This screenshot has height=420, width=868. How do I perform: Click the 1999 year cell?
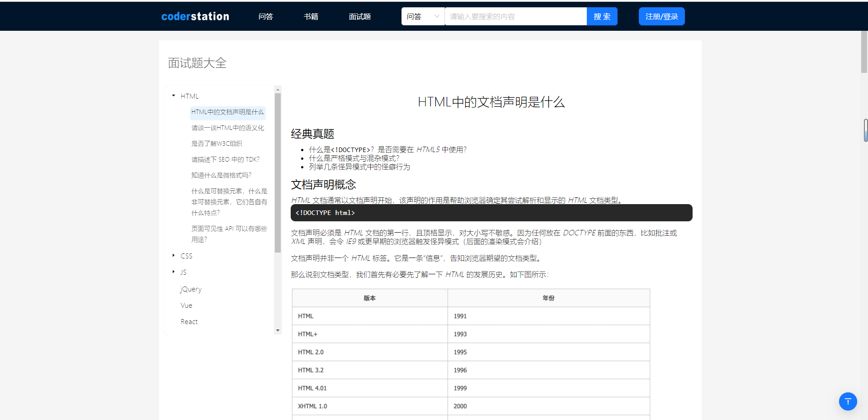point(549,388)
